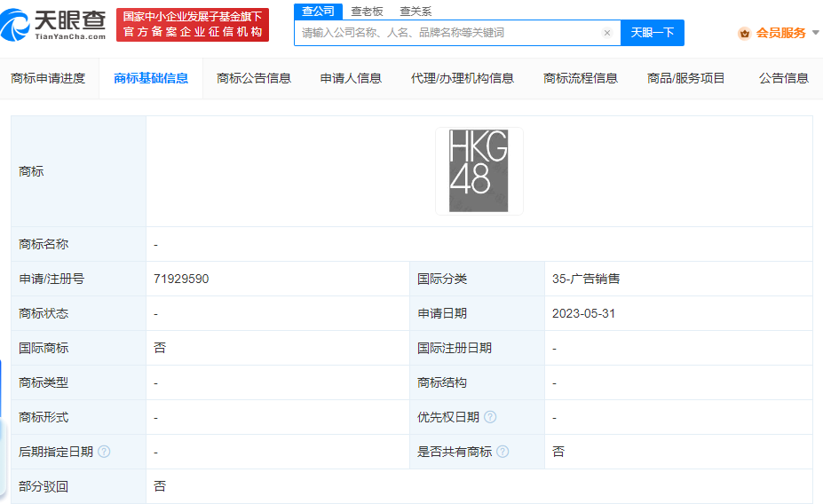Click the 国际注册日期 label
The image size is (823, 504).
click(454, 348)
